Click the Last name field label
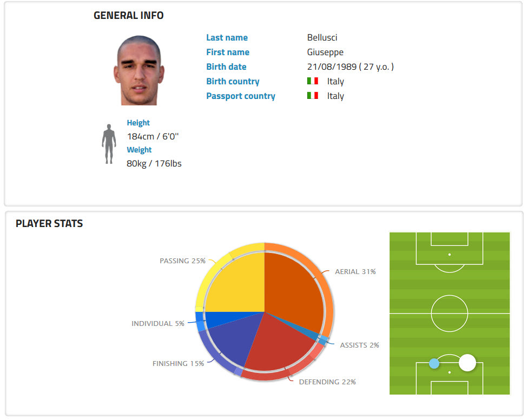 pos(227,37)
